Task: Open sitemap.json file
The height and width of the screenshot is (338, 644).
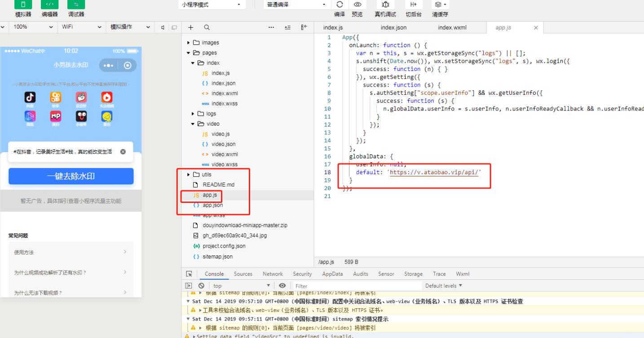Action: 217,257
